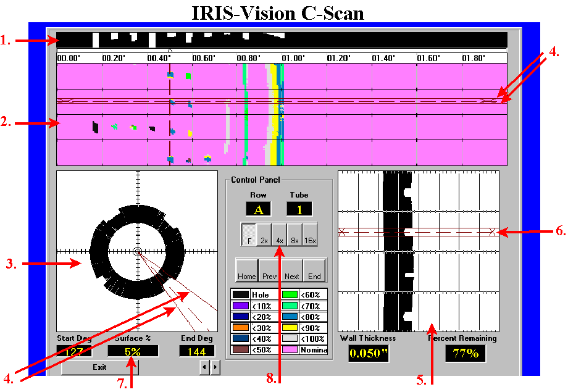Viewport: 568px width, 392px height.
Task: Go to the Prev tube
Action: click(x=269, y=270)
